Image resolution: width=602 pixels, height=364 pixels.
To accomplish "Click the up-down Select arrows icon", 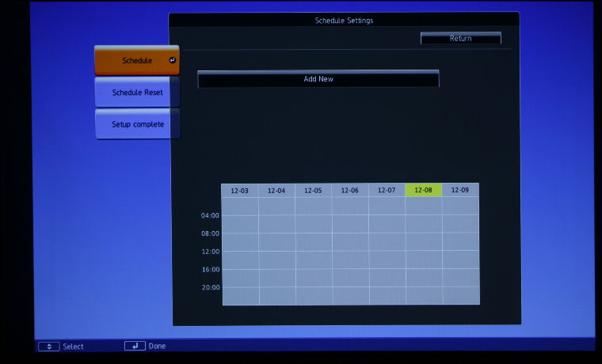I will pos(49,347).
